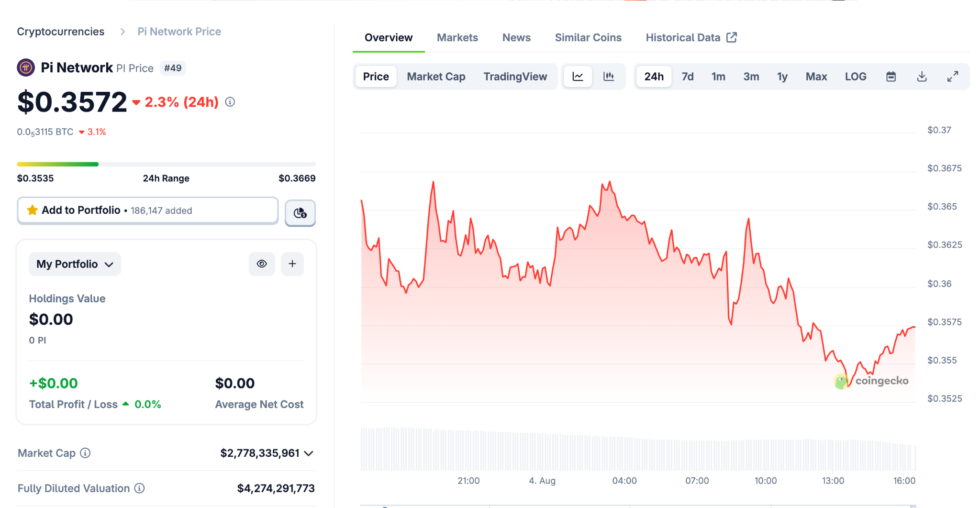Viewport: 980px width, 508px height.
Task: Click the 4. Aug axis label
Action: 542,480
